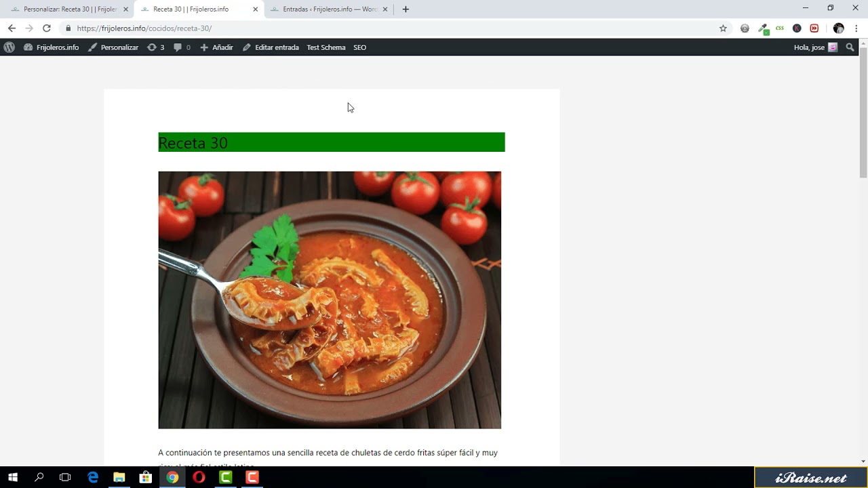The width and height of the screenshot is (868, 488).
Task: Click the eyedropper extension icon
Action: pyautogui.click(x=763, y=29)
